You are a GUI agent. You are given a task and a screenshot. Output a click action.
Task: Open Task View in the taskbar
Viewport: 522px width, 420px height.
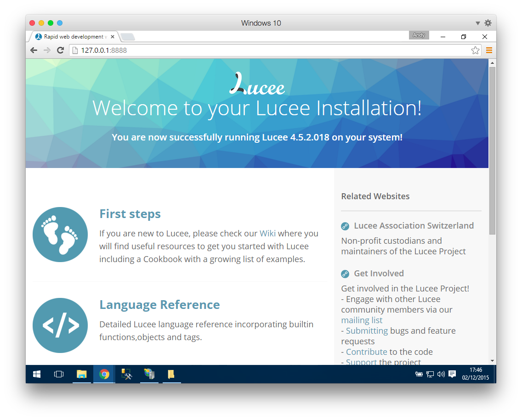pyautogui.click(x=59, y=374)
